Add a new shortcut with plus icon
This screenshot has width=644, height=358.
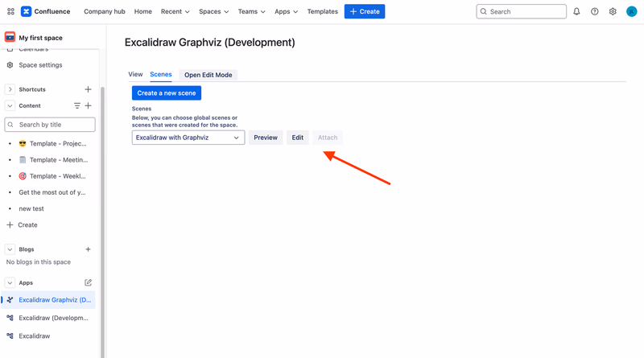(88, 89)
